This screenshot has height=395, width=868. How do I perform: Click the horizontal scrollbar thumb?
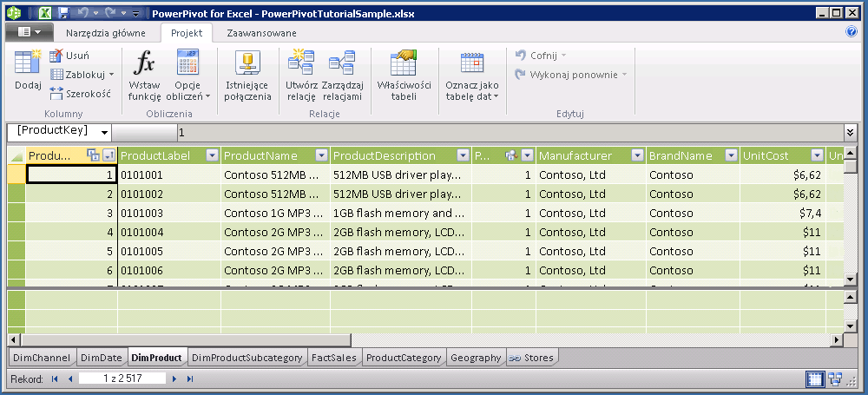186,339
